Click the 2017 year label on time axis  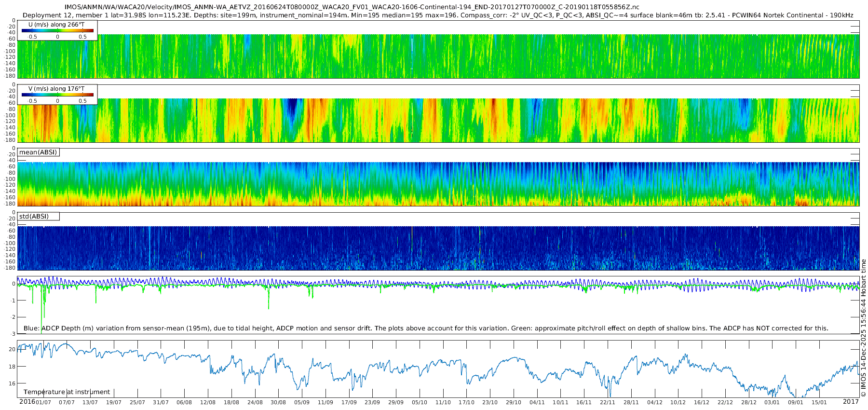click(851, 402)
